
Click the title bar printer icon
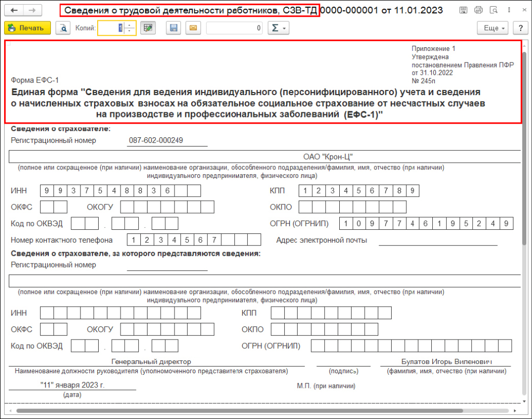click(478, 10)
